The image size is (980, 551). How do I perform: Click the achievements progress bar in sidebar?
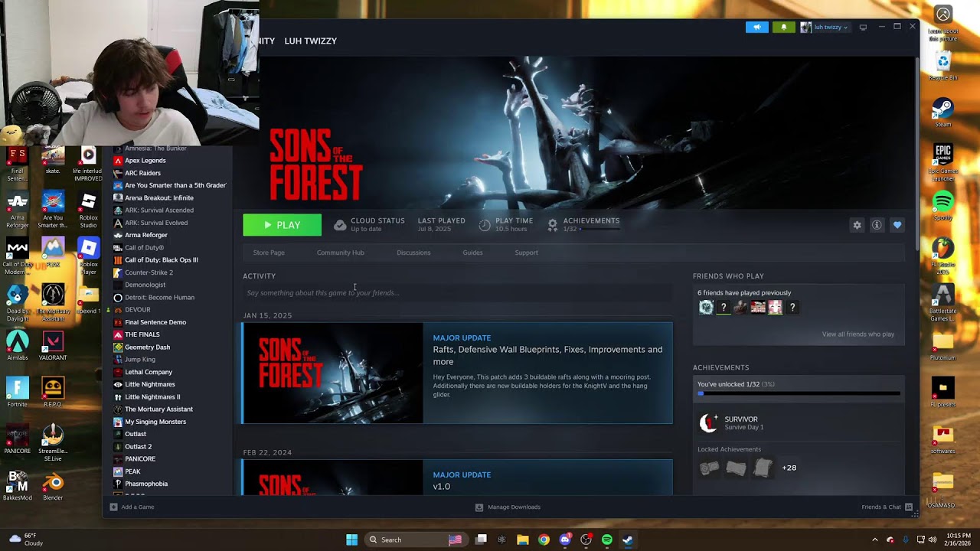click(799, 393)
